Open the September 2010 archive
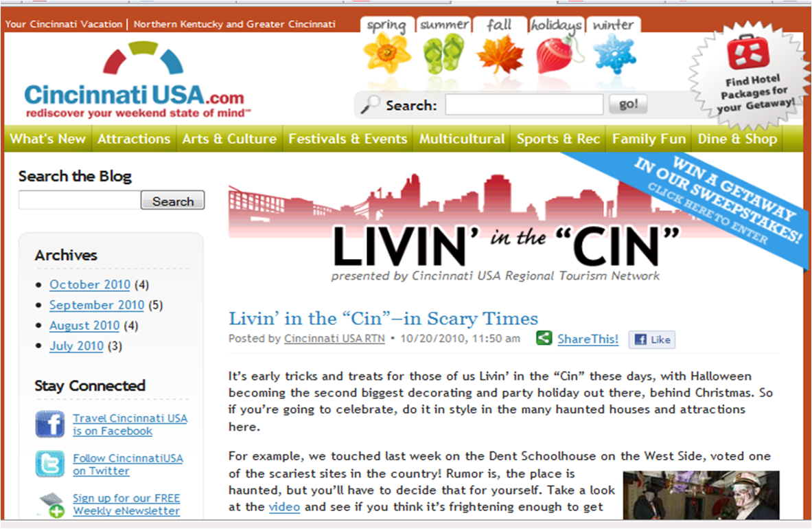Image resolution: width=812 pixels, height=529 pixels. (x=97, y=304)
